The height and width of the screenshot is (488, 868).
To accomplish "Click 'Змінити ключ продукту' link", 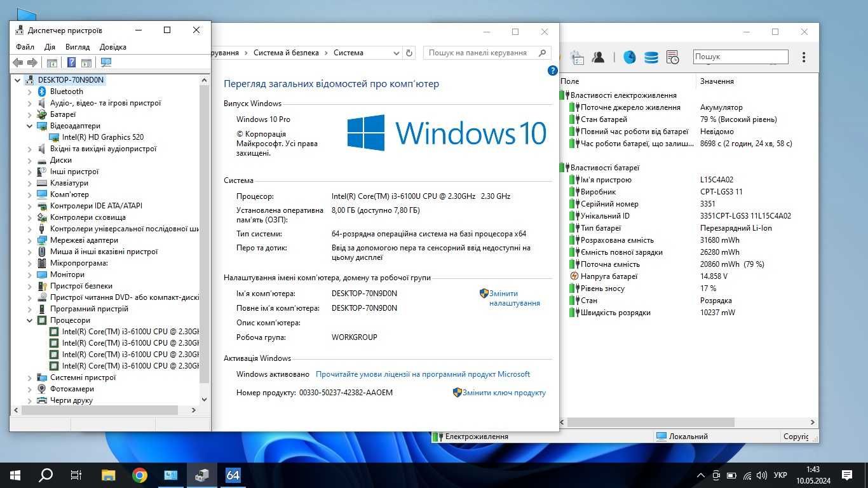I will coord(504,393).
